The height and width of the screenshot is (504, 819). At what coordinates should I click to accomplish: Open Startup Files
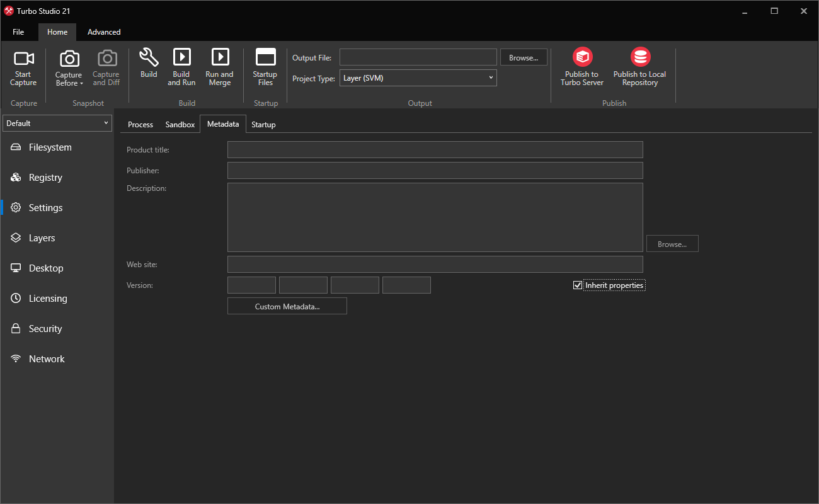[265, 66]
